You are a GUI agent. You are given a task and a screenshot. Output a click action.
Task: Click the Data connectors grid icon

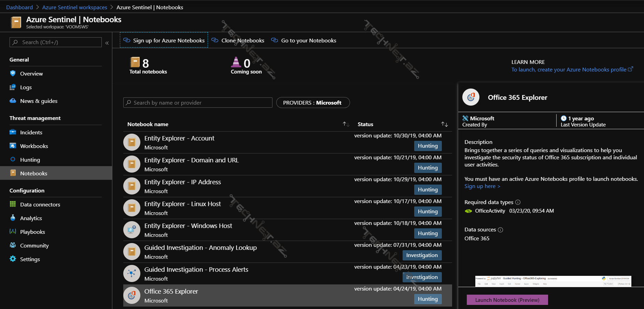pos(13,204)
